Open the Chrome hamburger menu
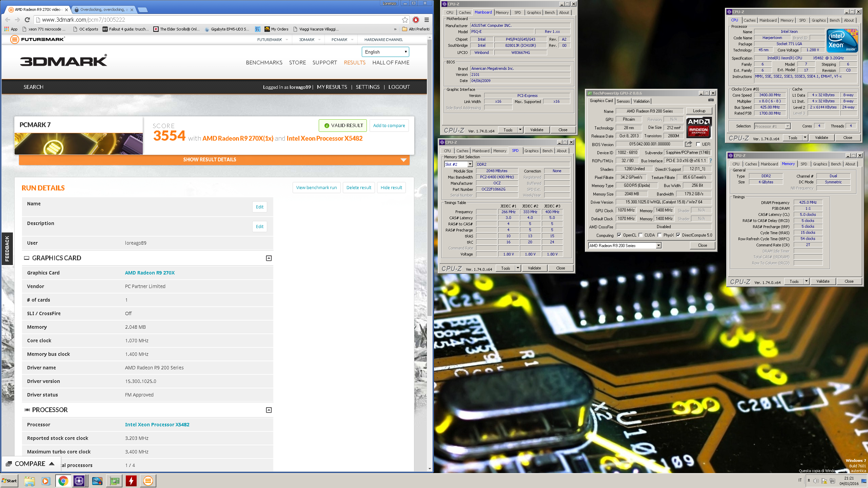This screenshot has height=488, width=868. tap(427, 20)
